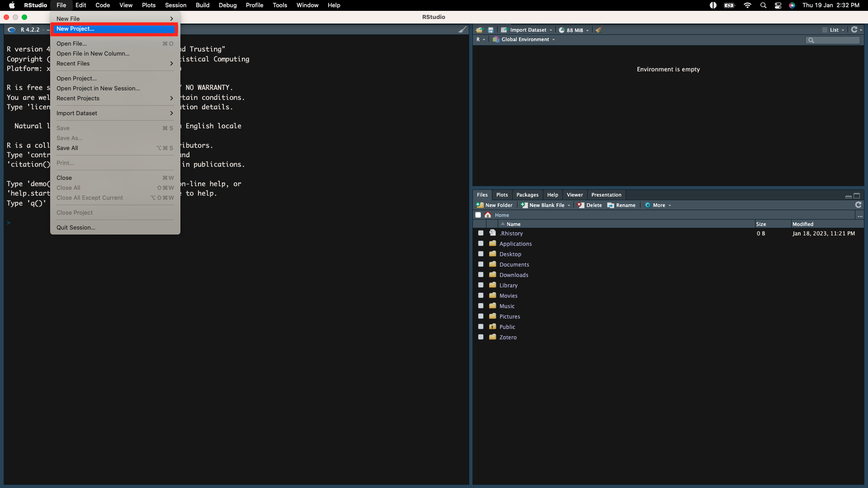Click the save workspace disk icon

(491, 30)
